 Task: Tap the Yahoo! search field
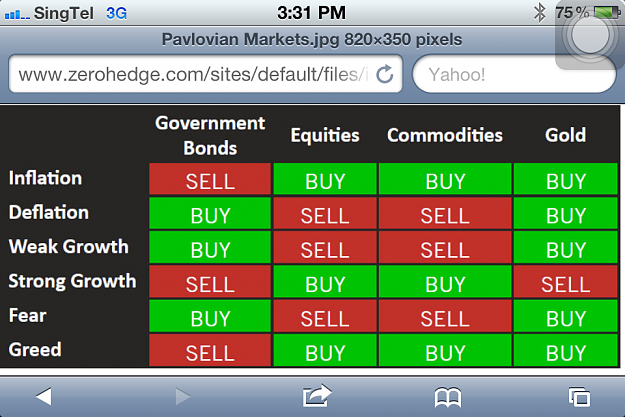pos(514,75)
